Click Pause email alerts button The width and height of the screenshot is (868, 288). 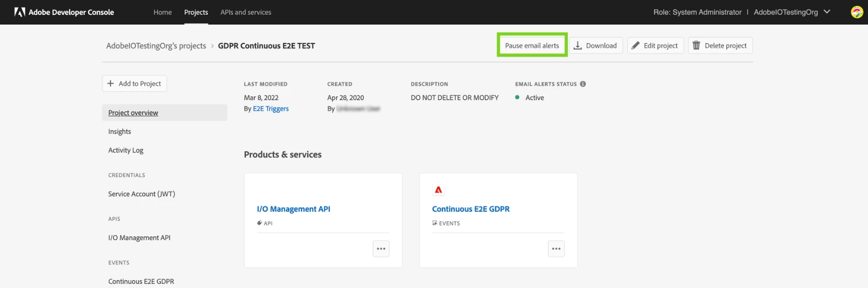point(532,45)
